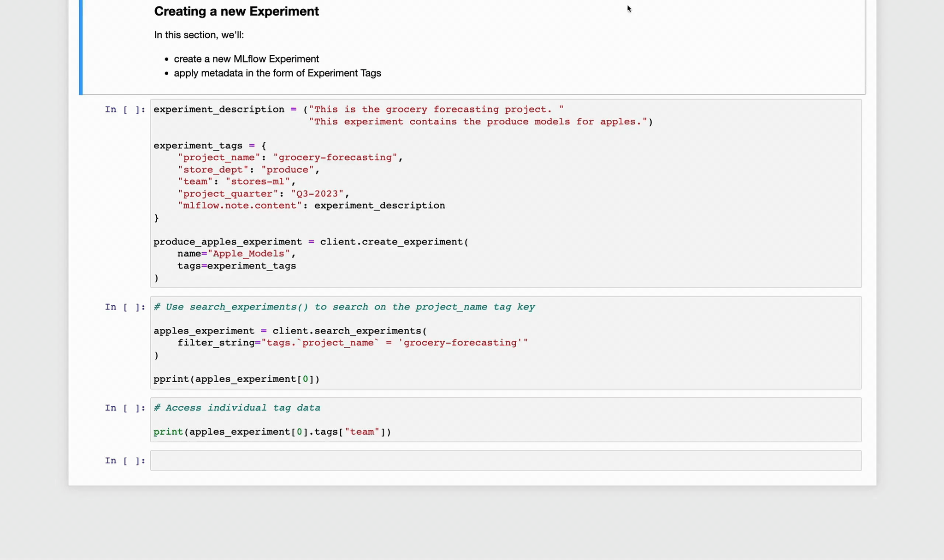Click the In [ ] prompt of the experiment_description cell
This screenshot has height=560, width=944.
[125, 110]
